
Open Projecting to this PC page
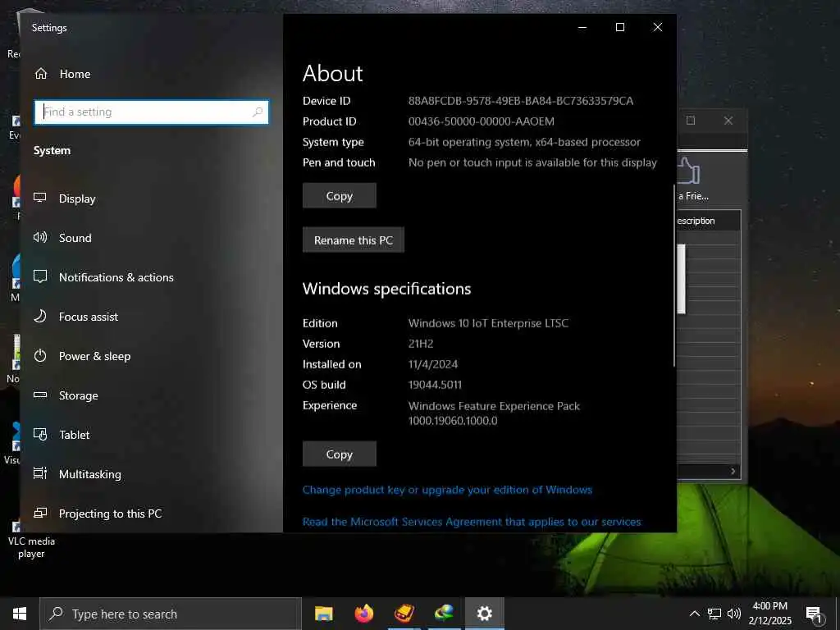tap(111, 514)
